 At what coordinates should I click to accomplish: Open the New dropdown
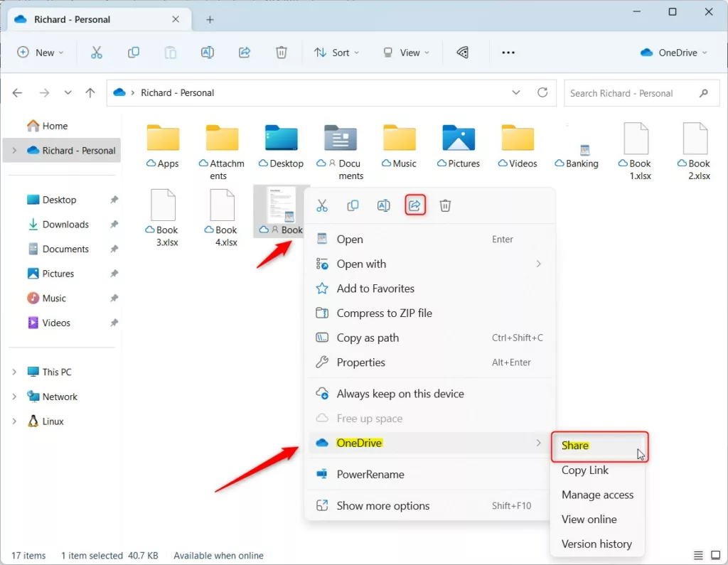41,53
